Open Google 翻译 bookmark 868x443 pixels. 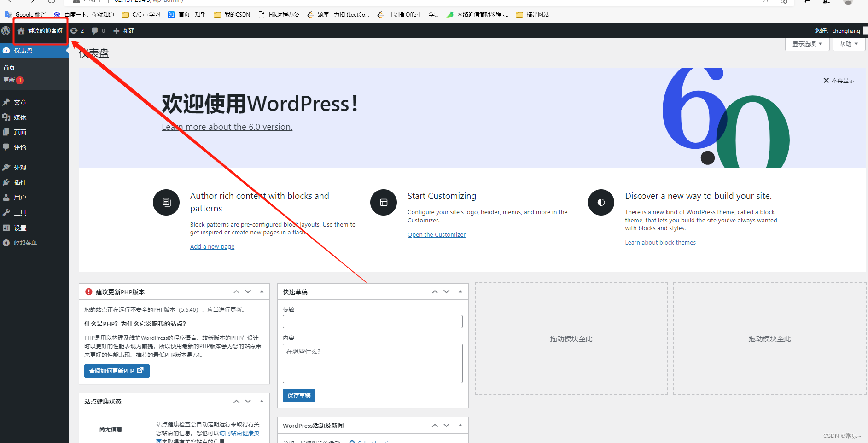25,15
